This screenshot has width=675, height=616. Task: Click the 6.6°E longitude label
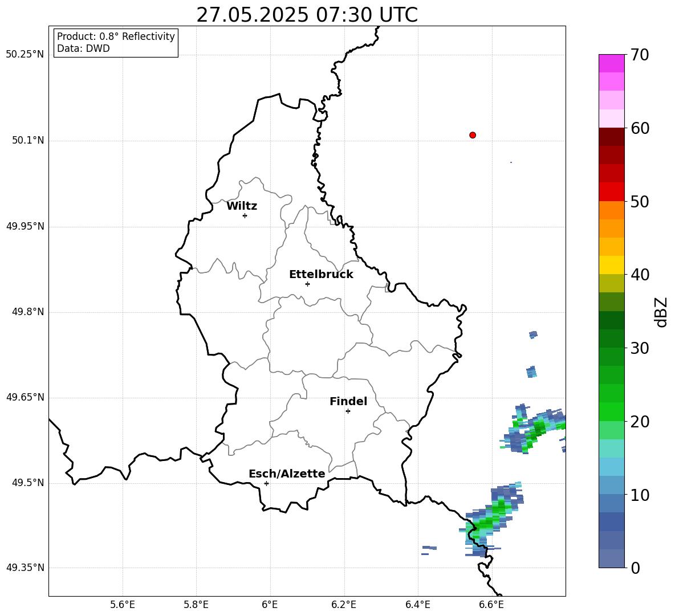click(x=491, y=605)
